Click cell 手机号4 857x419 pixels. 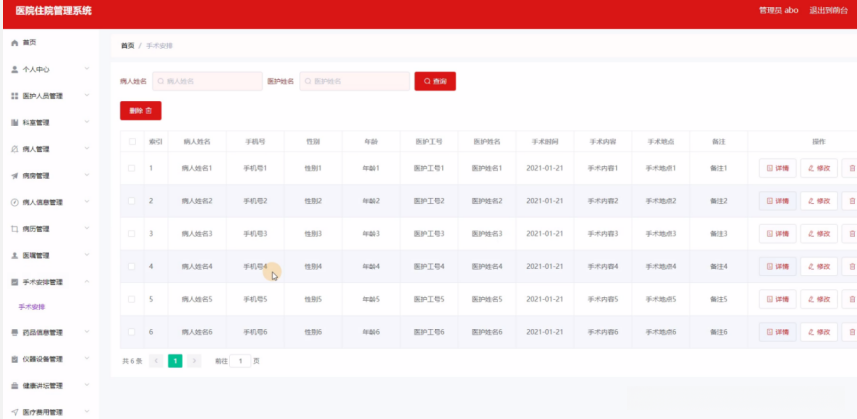coord(255,267)
